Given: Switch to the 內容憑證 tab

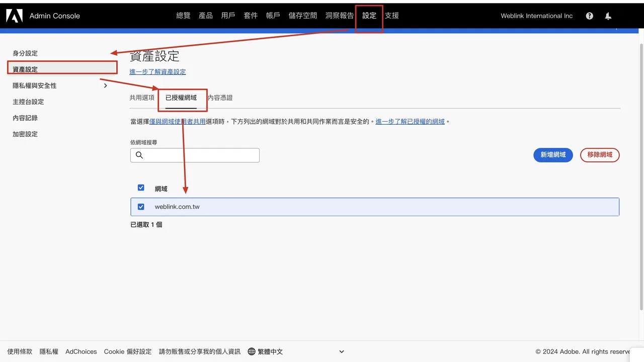Looking at the screenshot, I should [220, 98].
